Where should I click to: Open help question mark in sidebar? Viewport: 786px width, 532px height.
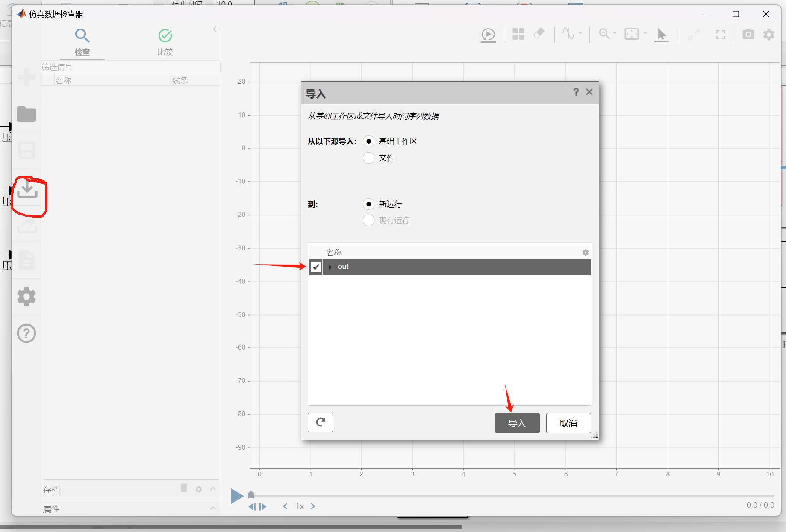tap(26, 333)
